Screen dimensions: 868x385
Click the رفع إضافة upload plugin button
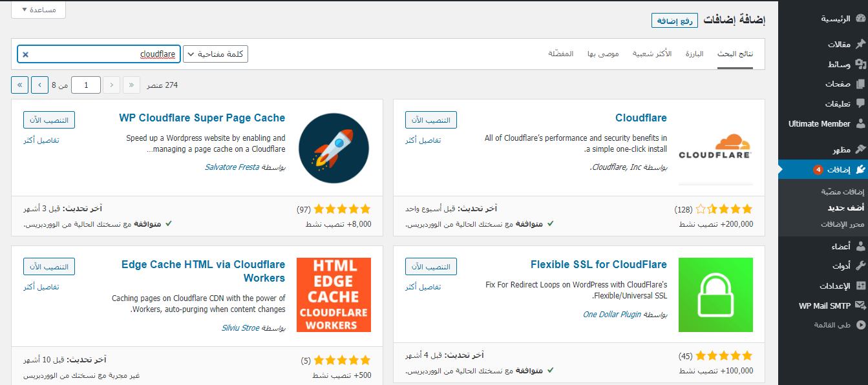click(675, 21)
